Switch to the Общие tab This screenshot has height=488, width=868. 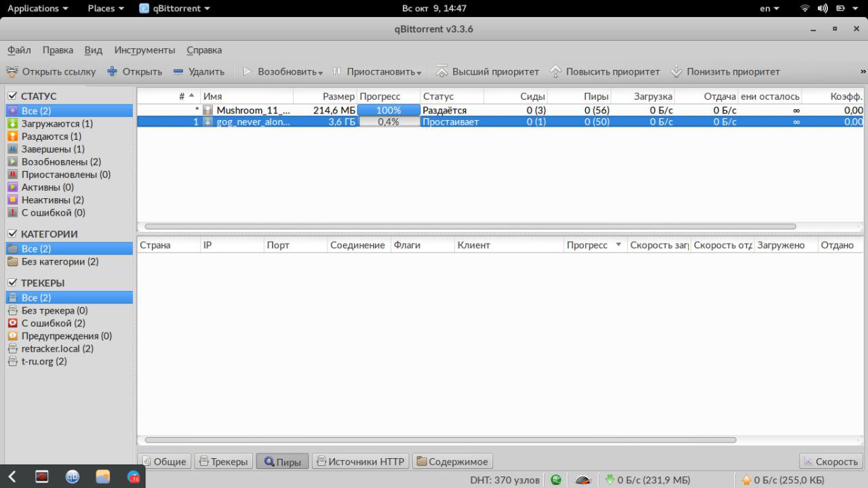click(164, 462)
